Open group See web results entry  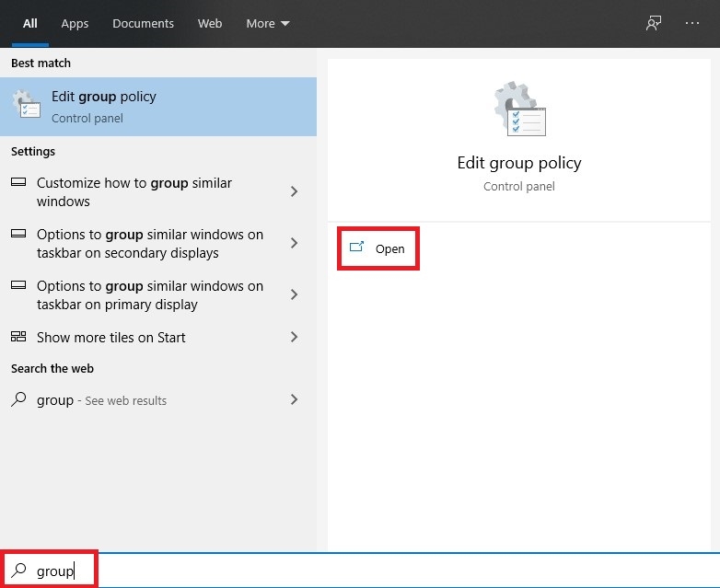click(x=158, y=399)
